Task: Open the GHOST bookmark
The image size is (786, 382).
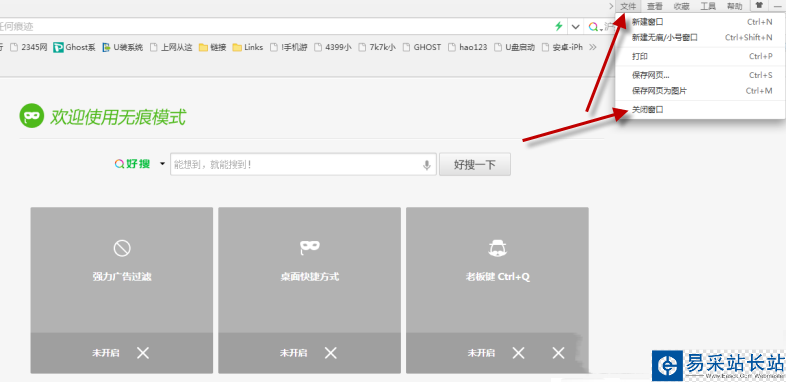Action: pos(422,48)
